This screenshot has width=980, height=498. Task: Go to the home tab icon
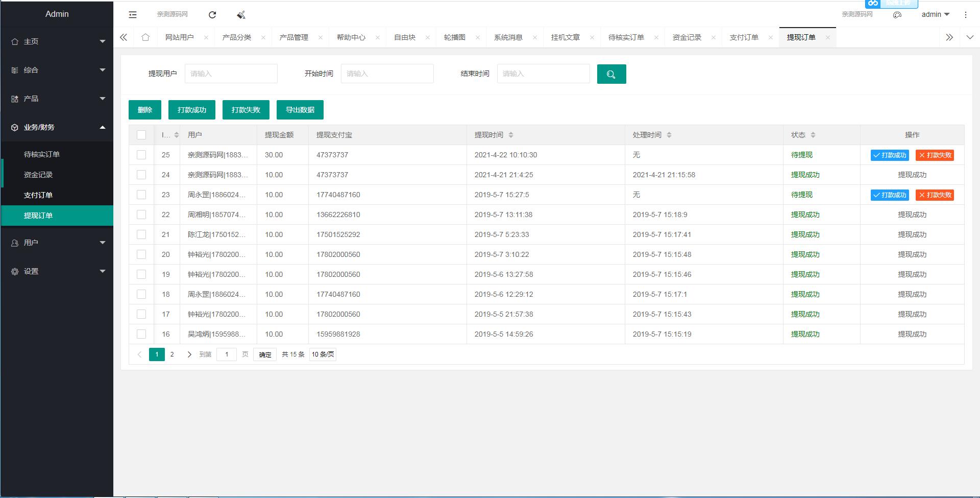(145, 37)
